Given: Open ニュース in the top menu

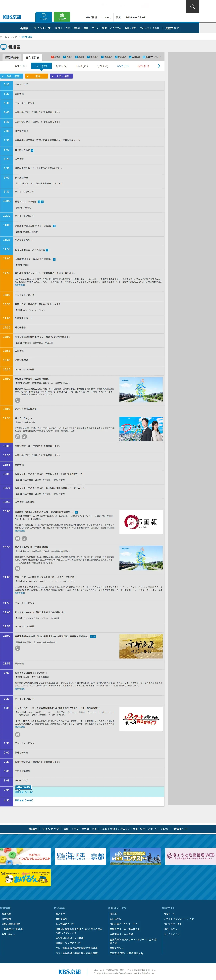Looking at the screenshot, I should [106, 17].
